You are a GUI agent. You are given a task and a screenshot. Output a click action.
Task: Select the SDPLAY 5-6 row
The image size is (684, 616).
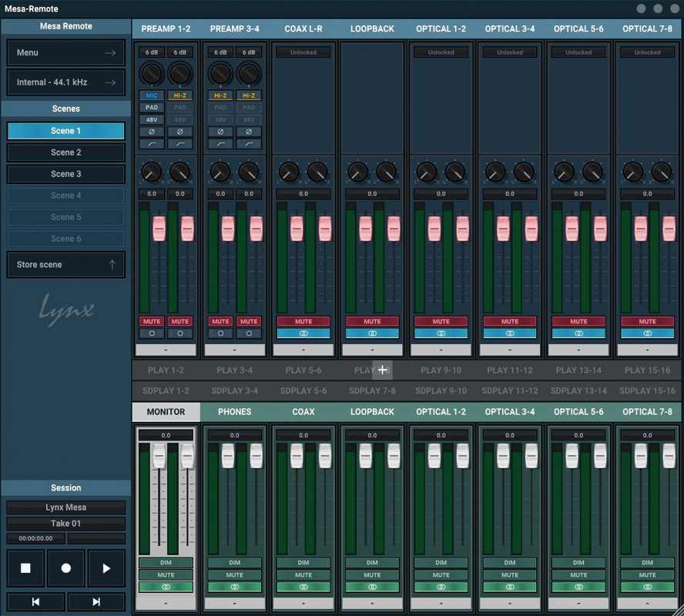coord(303,390)
